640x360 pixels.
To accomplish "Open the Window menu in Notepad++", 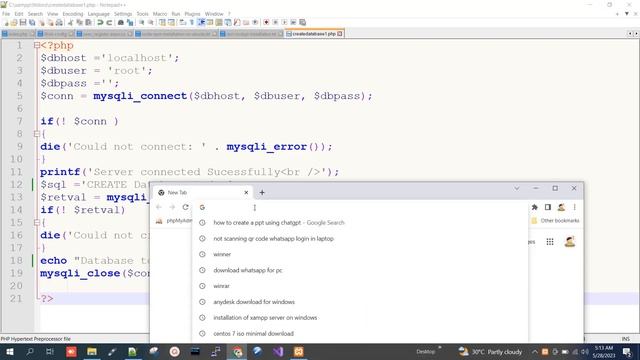I will (x=214, y=14).
